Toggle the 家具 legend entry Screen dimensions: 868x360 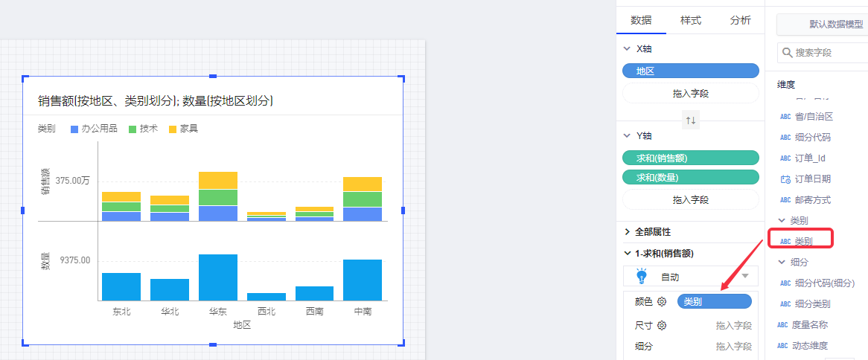[x=183, y=129]
